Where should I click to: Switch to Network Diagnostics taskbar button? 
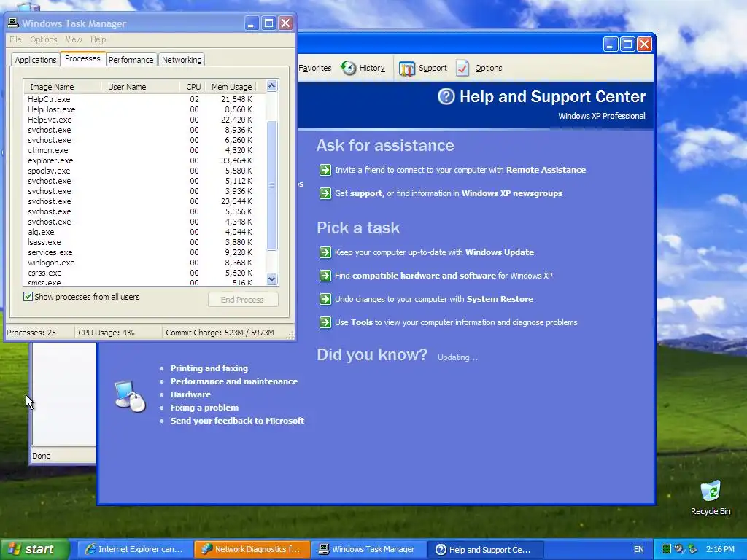click(252, 549)
